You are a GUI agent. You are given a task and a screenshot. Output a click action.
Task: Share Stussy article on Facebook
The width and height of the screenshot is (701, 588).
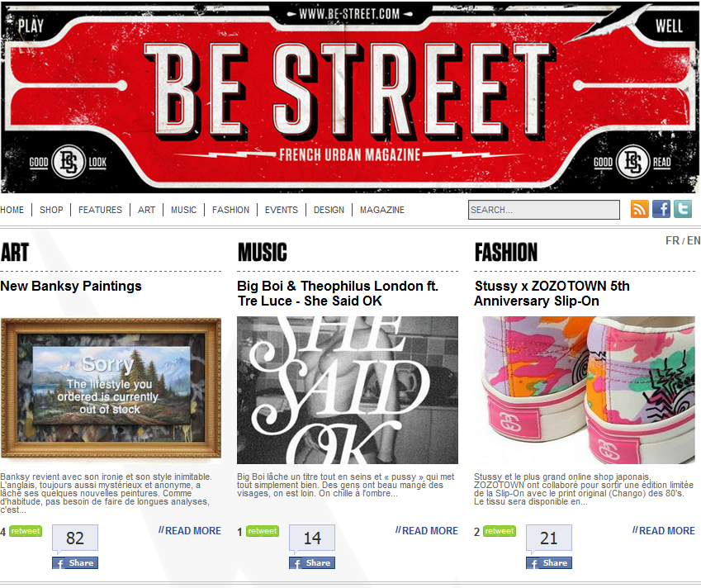click(x=549, y=563)
